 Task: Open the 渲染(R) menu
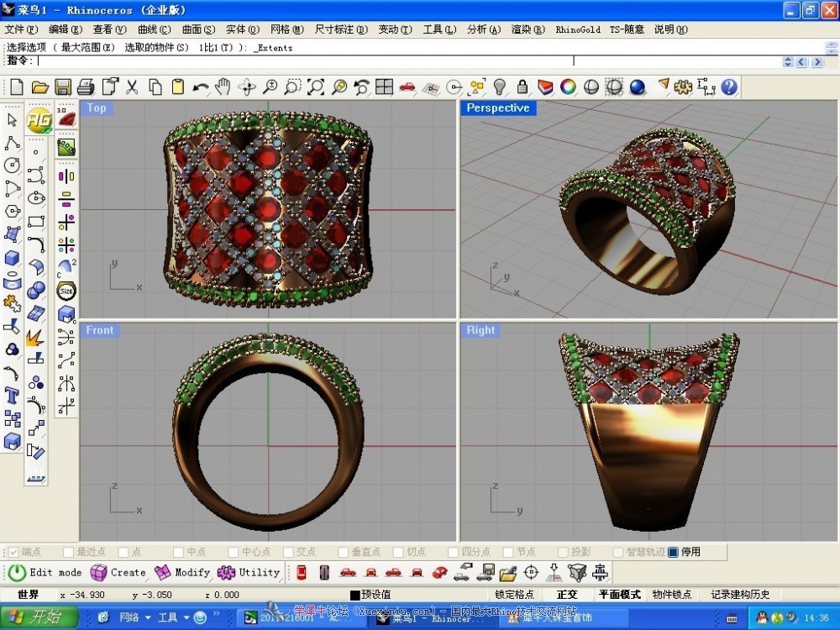click(528, 29)
